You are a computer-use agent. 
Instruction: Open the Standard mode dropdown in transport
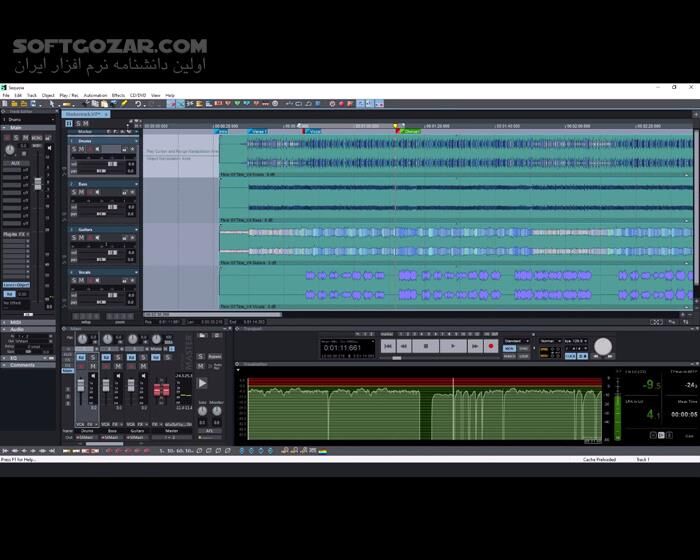517,341
